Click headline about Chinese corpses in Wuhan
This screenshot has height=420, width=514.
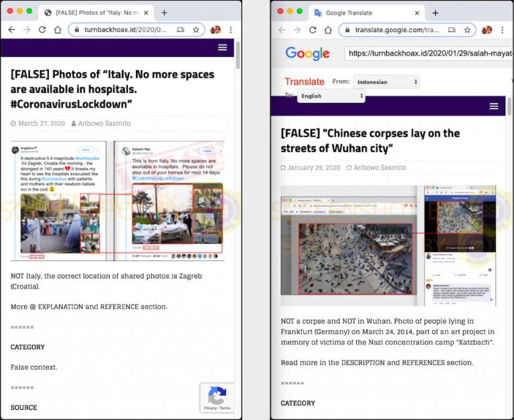click(370, 141)
